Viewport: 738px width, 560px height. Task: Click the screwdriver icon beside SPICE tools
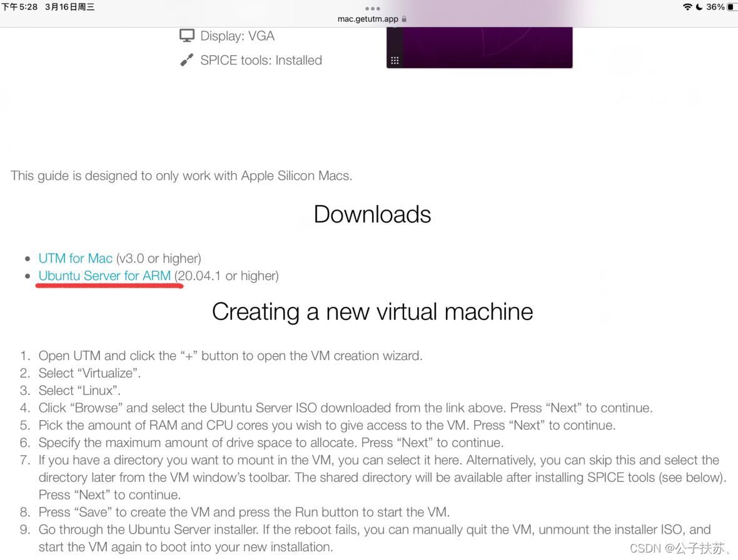[186, 61]
